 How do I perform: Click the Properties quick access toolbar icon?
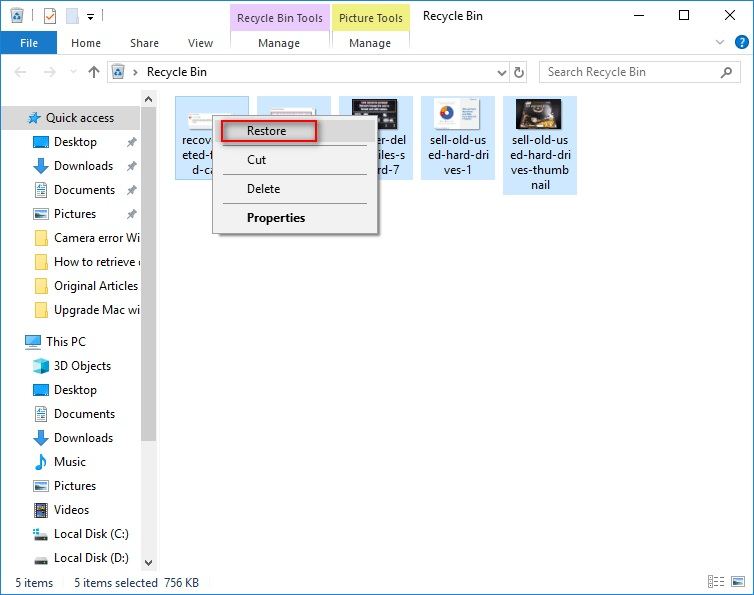tap(50, 16)
